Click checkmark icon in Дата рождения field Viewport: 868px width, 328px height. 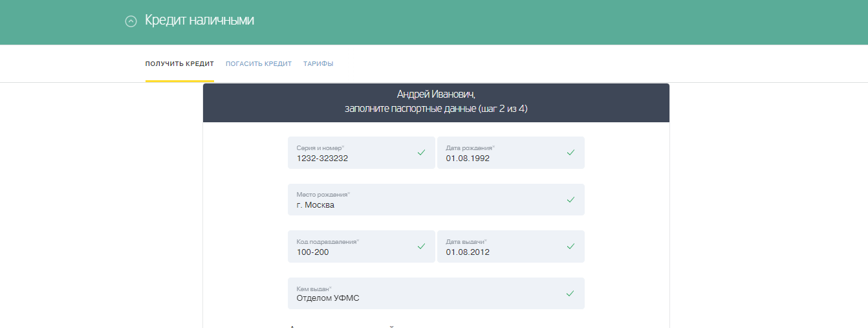[570, 153]
